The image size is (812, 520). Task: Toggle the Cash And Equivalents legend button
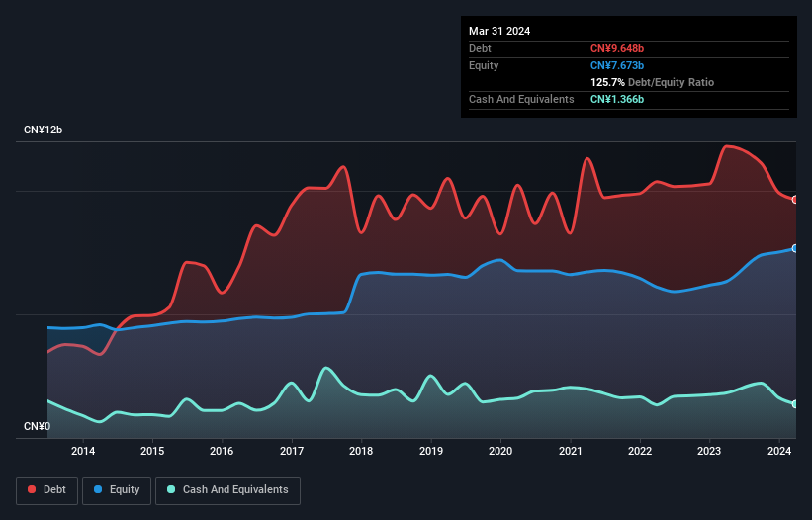click(x=227, y=490)
